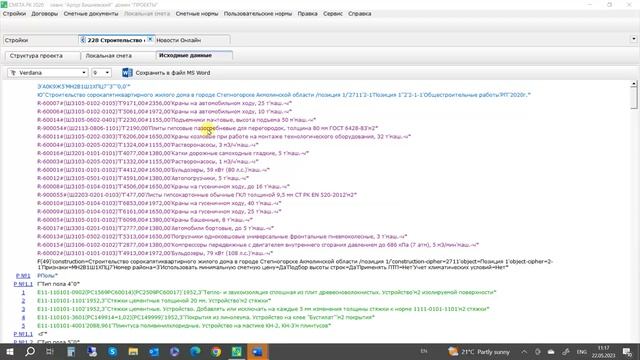Follow the row number 5 link
Image resolution: width=640 pixels, height=360 pixels.
point(23,326)
